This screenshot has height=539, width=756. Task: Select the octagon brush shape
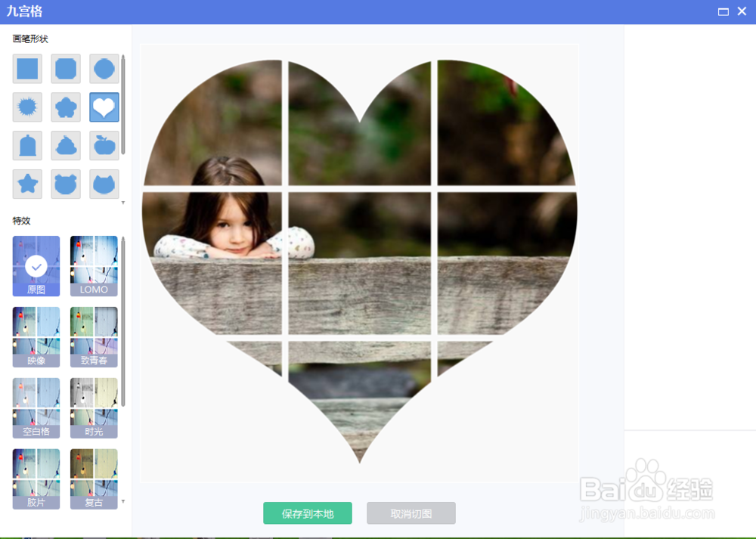pyautogui.click(x=66, y=69)
